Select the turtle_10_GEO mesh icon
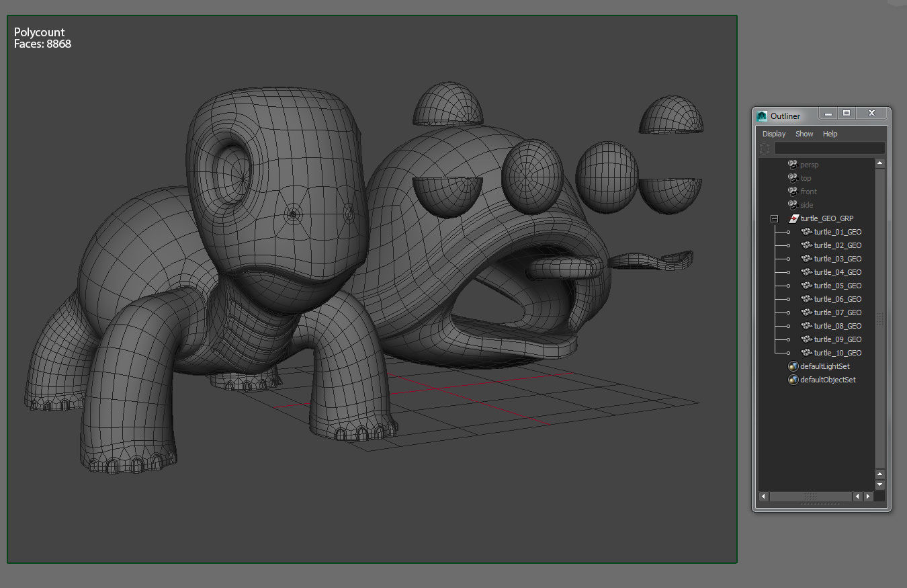This screenshot has width=907, height=588. [x=806, y=353]
